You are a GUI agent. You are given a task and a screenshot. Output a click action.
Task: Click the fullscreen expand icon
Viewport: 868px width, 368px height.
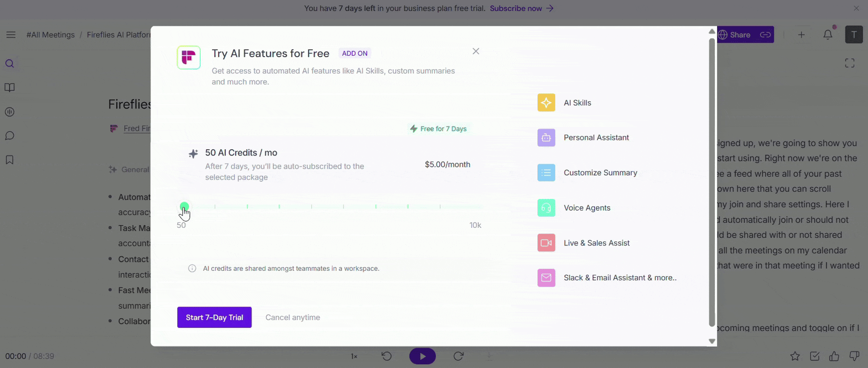pos(850,63)
